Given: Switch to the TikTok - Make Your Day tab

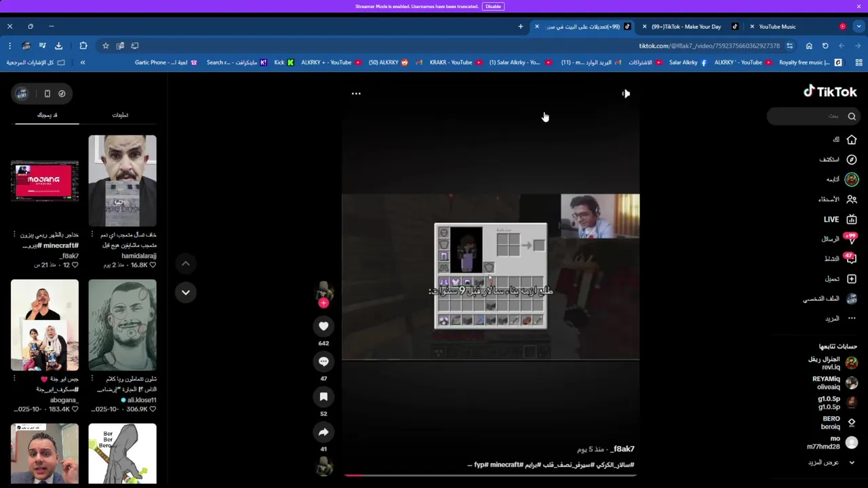Looking at the screenshot, I should coord(690,26).
